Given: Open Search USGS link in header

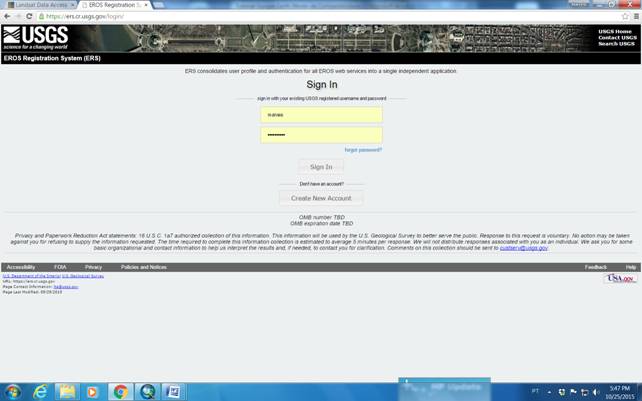Looking at the screenshot, I should tap(616, 44).
